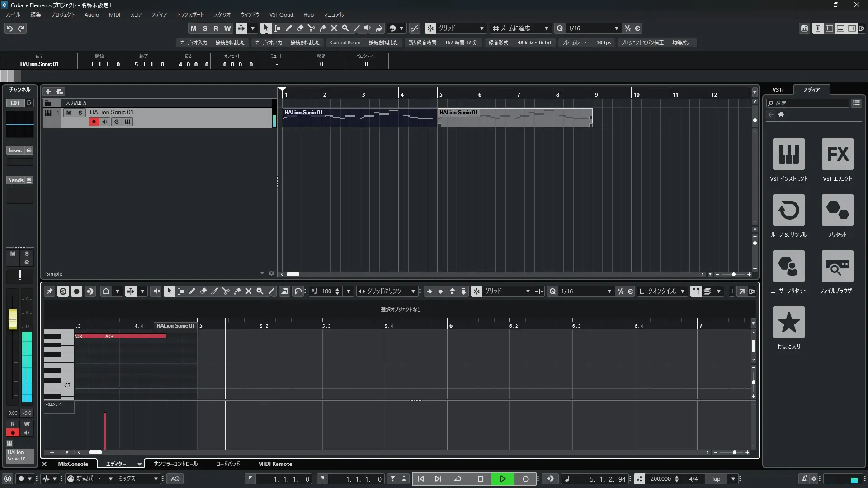
Task: Open the MIDI menu
Action: coord(114,14)
